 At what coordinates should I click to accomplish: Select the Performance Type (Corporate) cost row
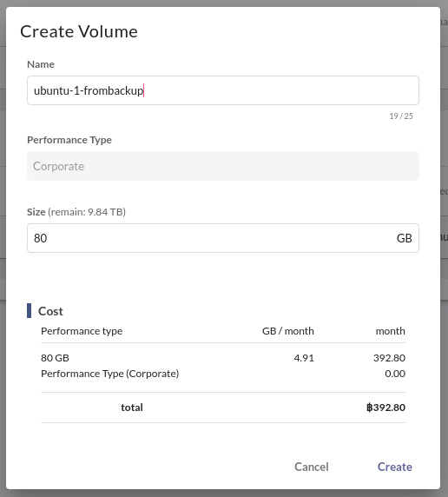point(223,374)
